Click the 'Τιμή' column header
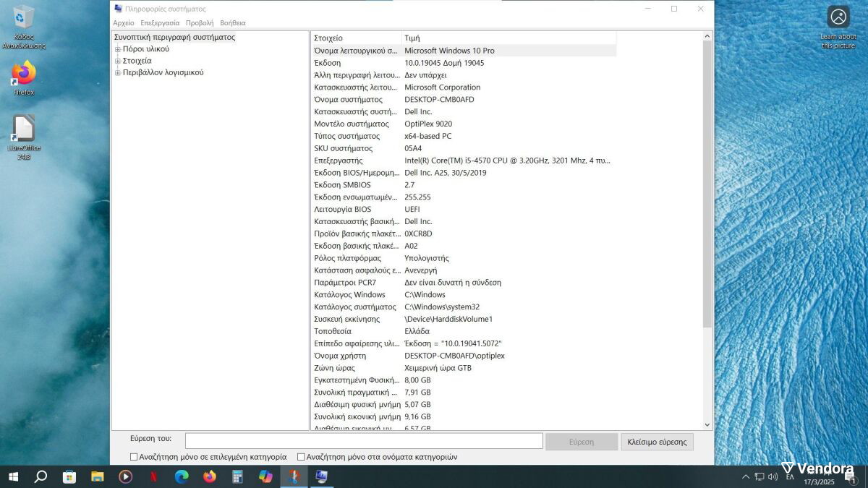This screenshot has width=868, height=488. (x=509, y=38)
